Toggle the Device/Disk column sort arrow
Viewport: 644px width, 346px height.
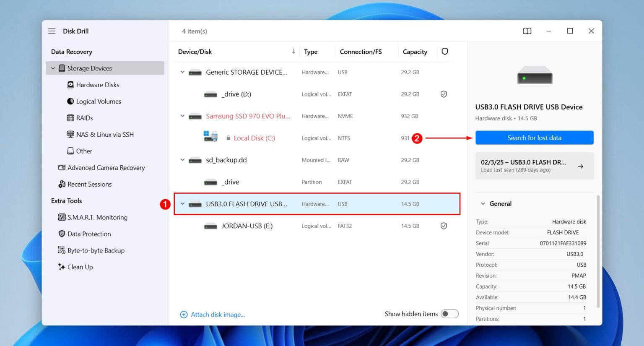(293, 51)
